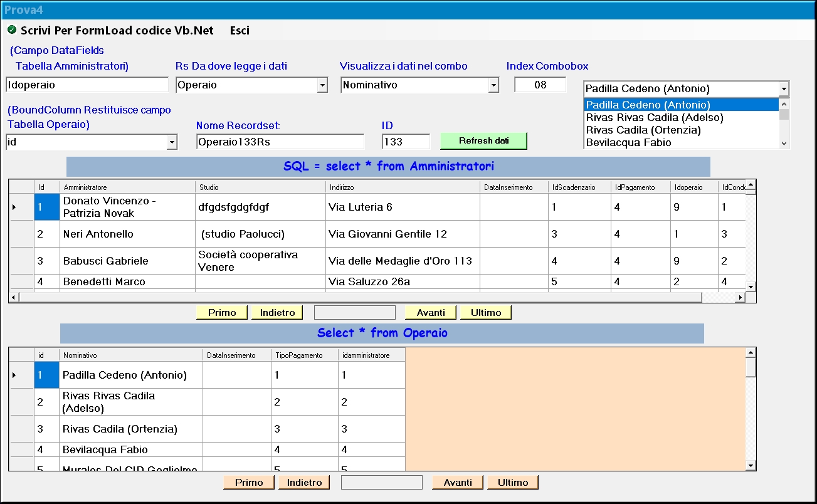This screenshot has width=817, height=504.
Task: Click the Refresh dati button
Action: [484, 141]
